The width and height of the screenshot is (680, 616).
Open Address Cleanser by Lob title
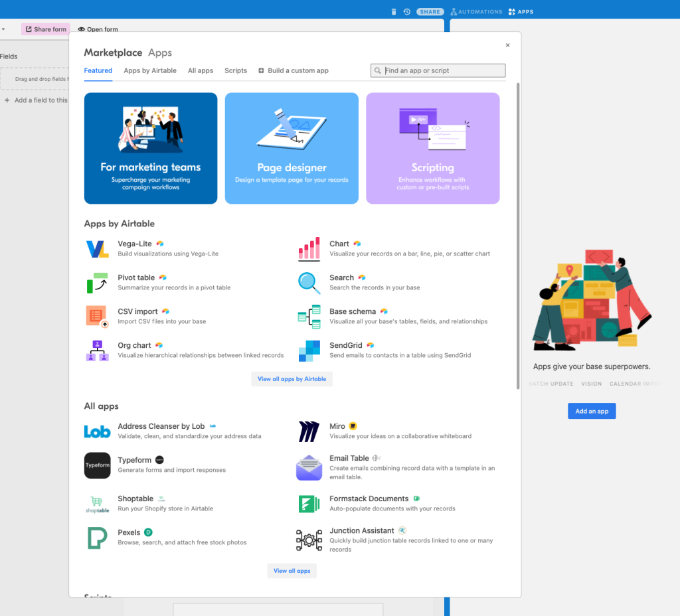(x=161, y=426)
